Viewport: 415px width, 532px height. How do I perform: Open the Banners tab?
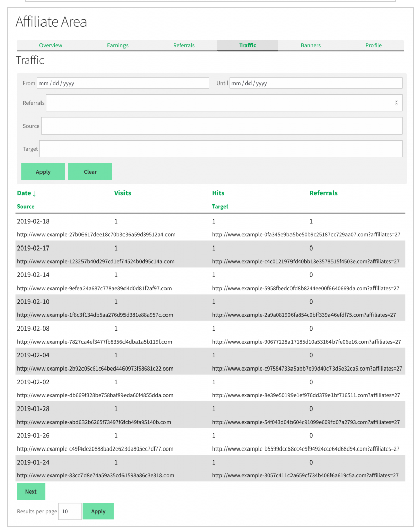coord(310,45)
